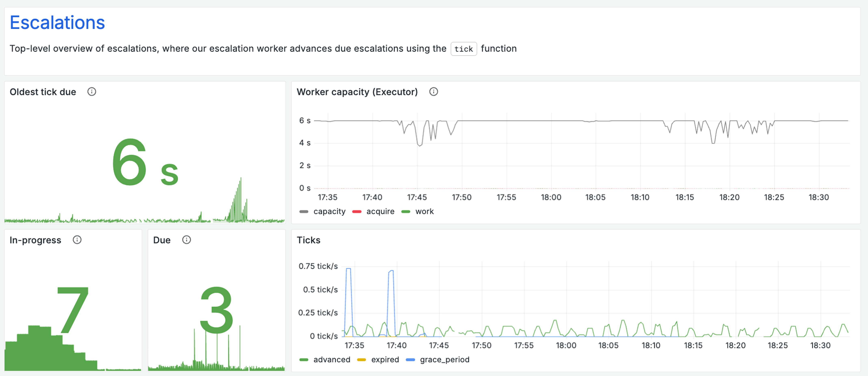This screenshot has width=868, height=376.
Task: Click the red acquire legend color swatch
Action: 356,212
